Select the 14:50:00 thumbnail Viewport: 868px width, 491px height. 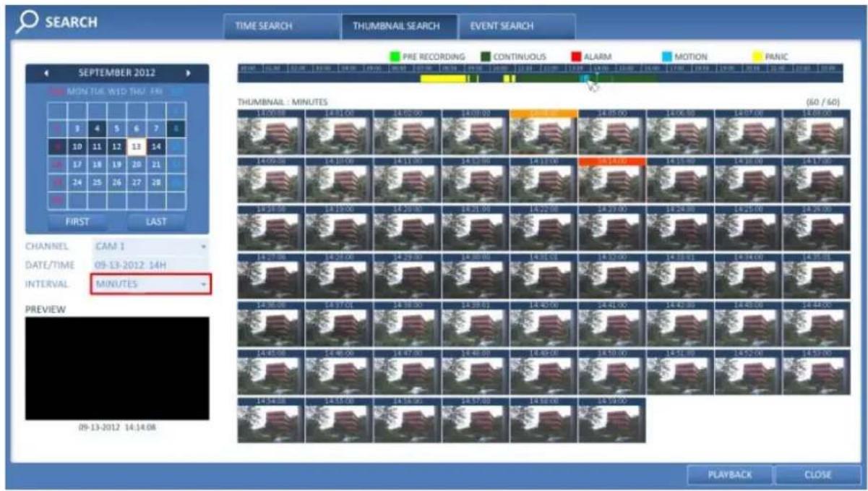(x=611, y=372)
